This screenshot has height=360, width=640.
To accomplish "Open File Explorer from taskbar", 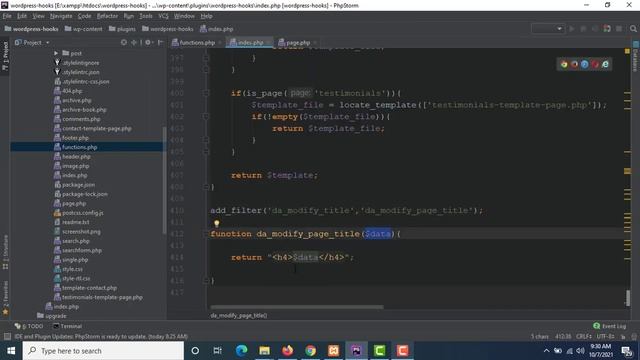I will pos(264,351).
